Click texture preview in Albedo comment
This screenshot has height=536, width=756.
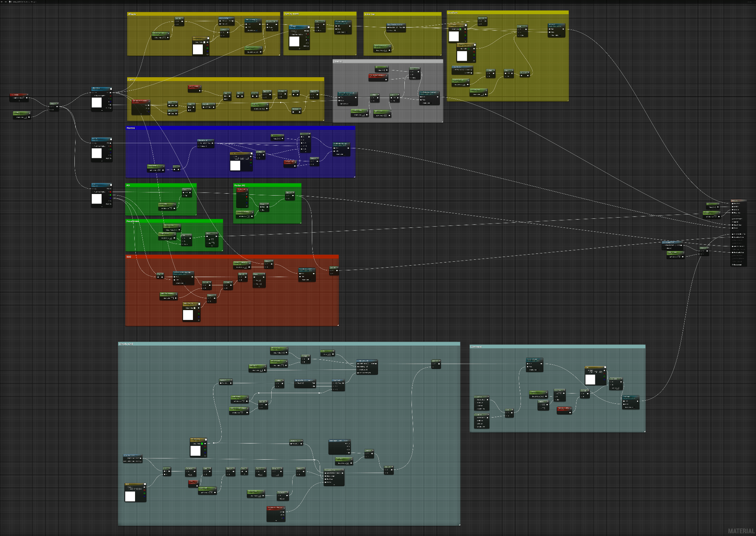(x=198, y=50)
